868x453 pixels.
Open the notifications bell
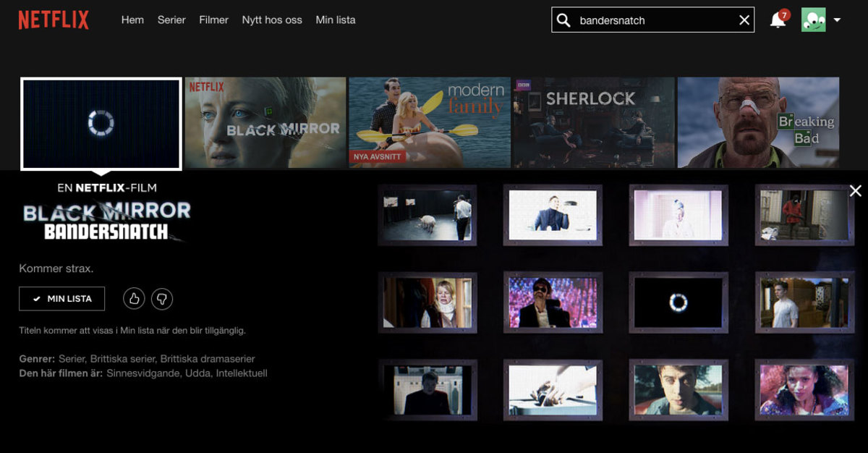click(778, 20)
